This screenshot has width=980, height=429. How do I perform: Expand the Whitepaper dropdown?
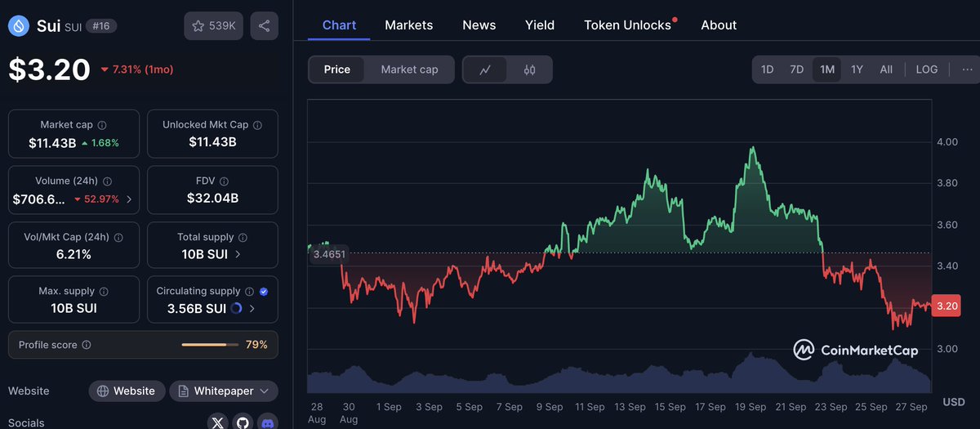click(x=224, y=391)
